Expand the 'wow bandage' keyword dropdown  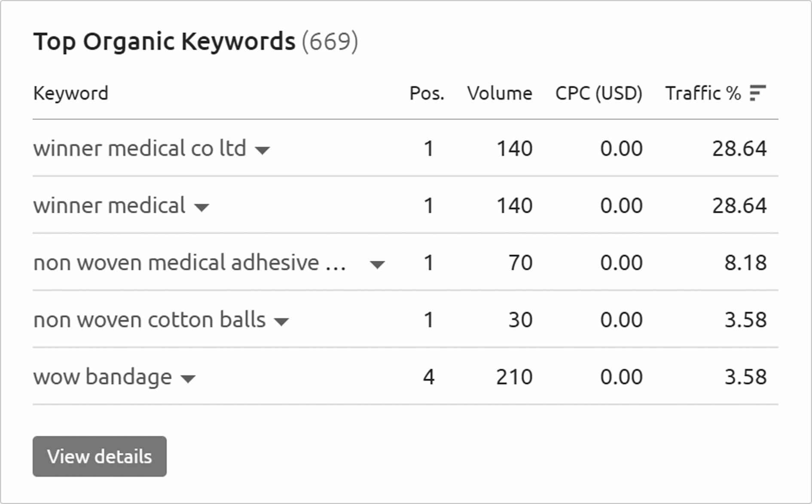(x=188, y=379)
